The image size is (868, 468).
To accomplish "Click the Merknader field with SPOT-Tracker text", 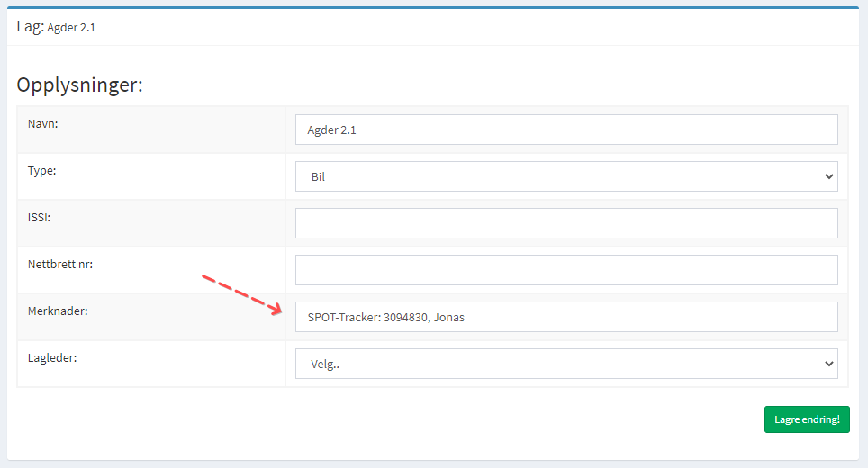I will tap(565, 317).
